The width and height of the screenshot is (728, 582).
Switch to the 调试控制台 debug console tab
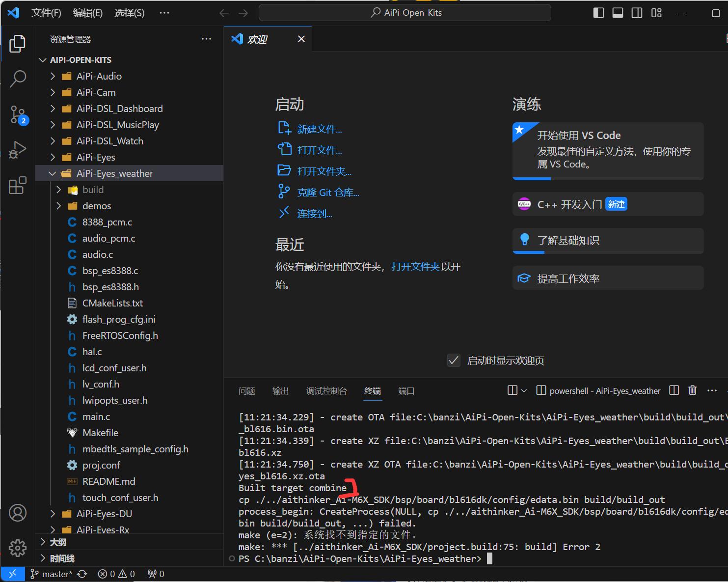point(326,391)
